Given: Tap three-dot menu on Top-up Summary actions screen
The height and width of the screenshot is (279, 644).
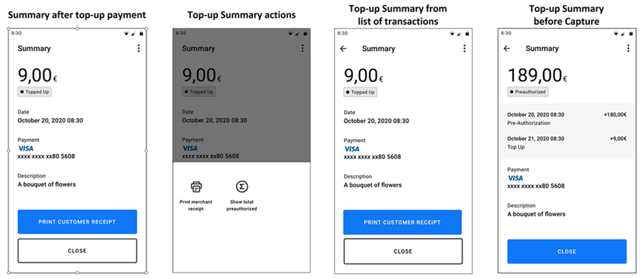Looking at the screenshot, I should pos(303,48).
